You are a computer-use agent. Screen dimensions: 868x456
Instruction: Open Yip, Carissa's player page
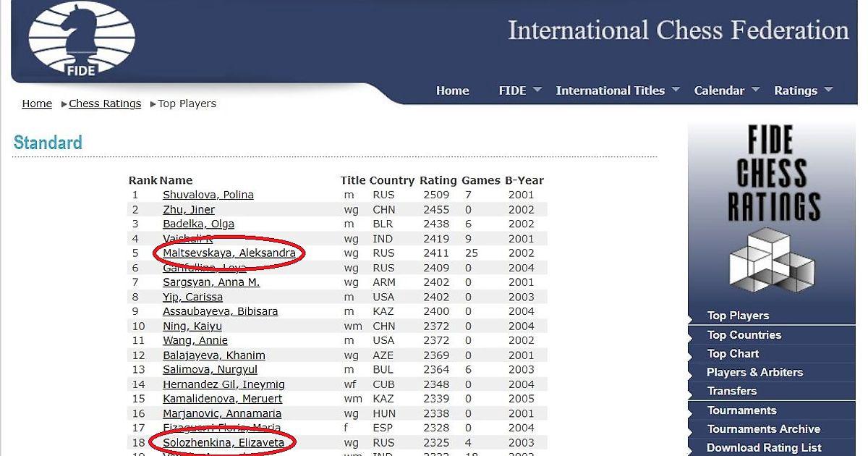pos(192,297)
